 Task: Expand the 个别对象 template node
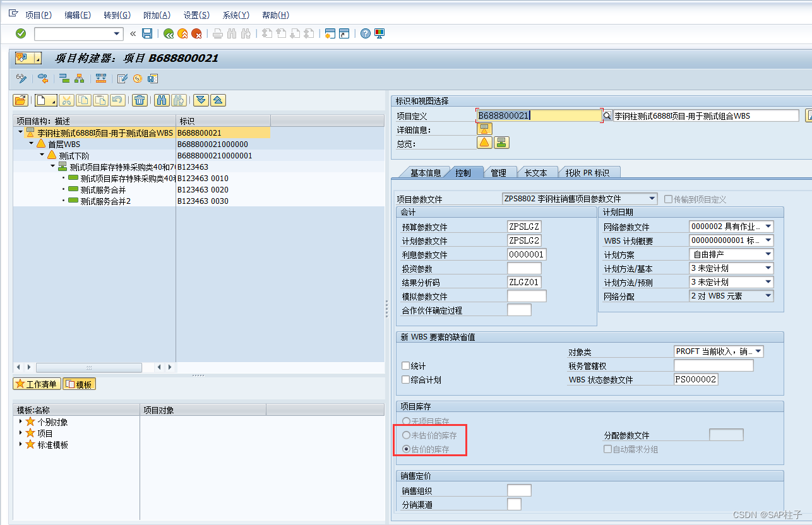20,422
